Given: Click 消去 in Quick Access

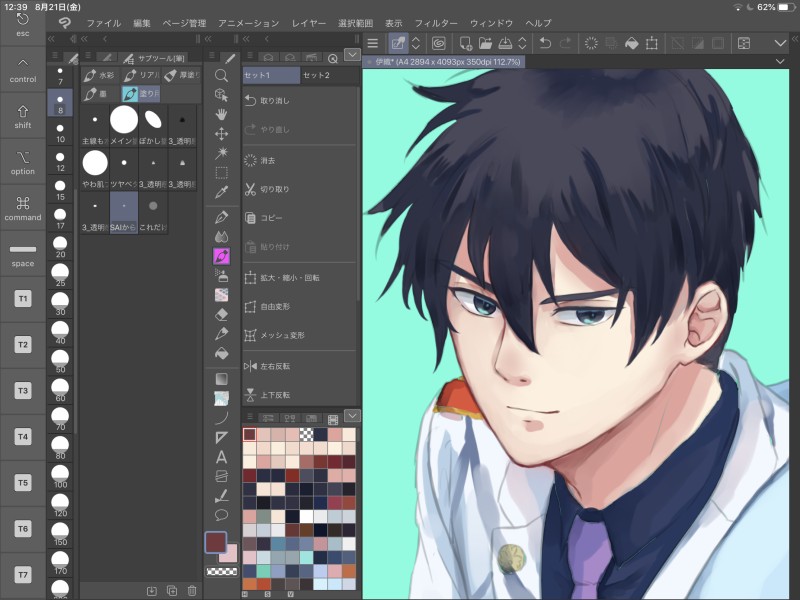Looking at the screenshot, I should click(x=300, y=160).
